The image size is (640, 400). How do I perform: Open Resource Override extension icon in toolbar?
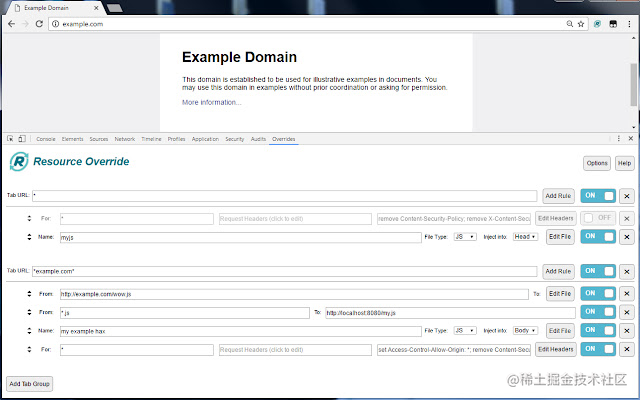[597, 24]
